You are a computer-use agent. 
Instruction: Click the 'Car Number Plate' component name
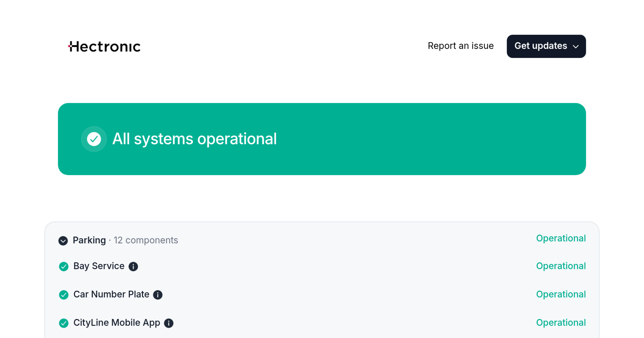click(x=111, y=295)
